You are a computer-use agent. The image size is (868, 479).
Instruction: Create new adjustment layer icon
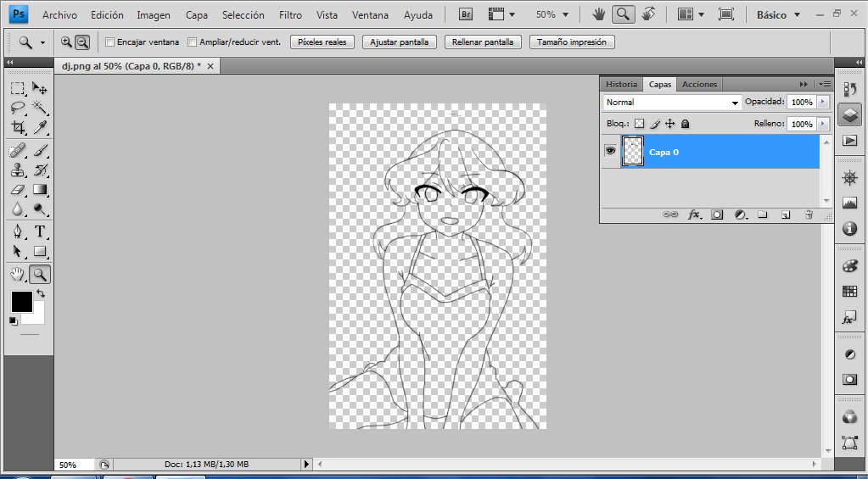pyautogui.click(x=741, y=214)
